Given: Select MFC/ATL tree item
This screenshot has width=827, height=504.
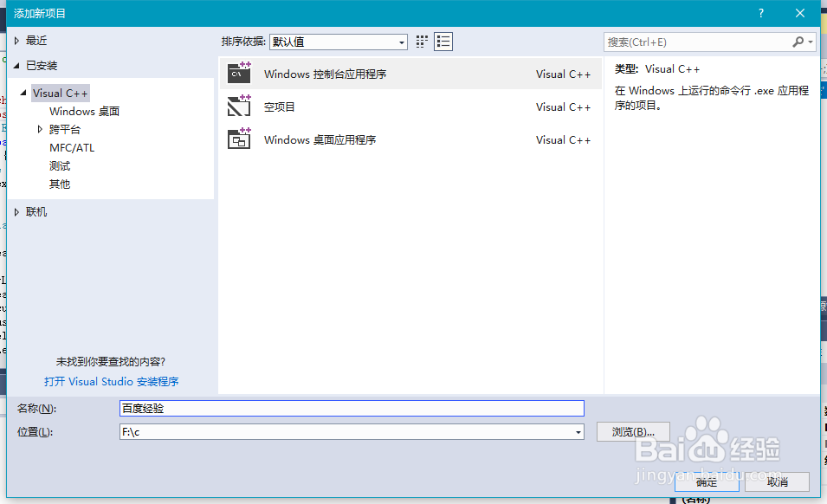Looking at the screenshot, I should tap(72, 147).
